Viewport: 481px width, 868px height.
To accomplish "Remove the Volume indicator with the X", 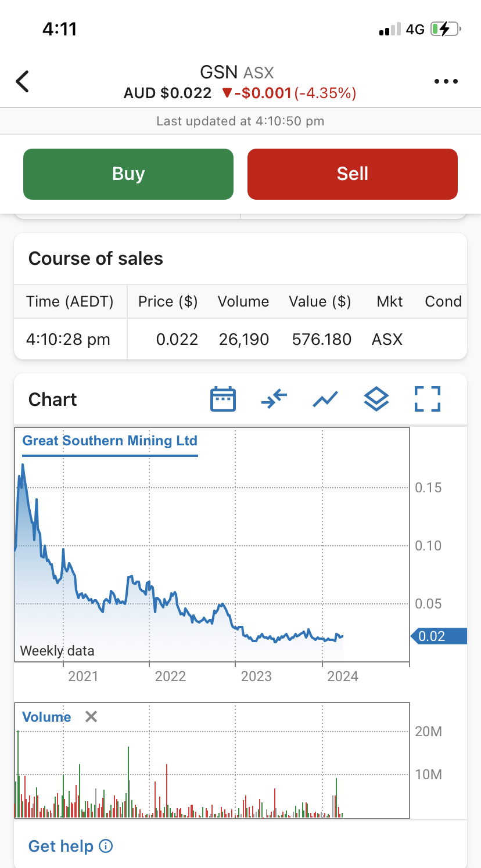I will tap(91, 716).
